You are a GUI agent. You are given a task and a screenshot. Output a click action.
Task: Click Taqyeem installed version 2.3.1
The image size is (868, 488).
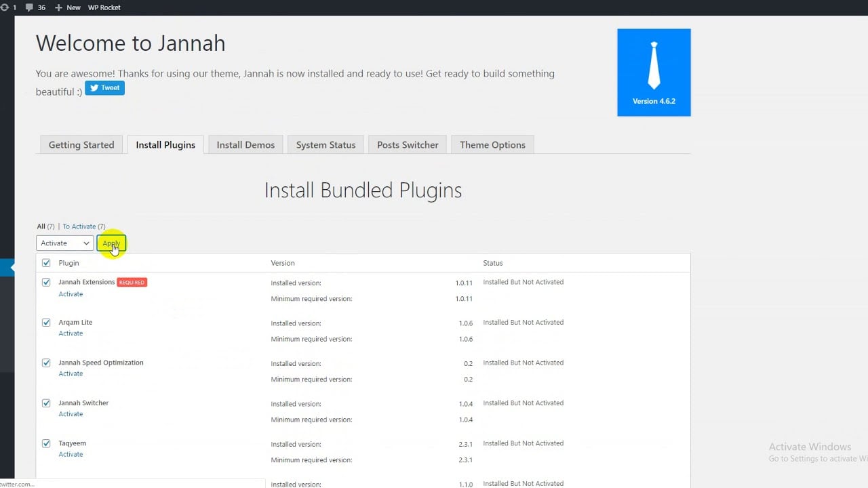(465, 444)
